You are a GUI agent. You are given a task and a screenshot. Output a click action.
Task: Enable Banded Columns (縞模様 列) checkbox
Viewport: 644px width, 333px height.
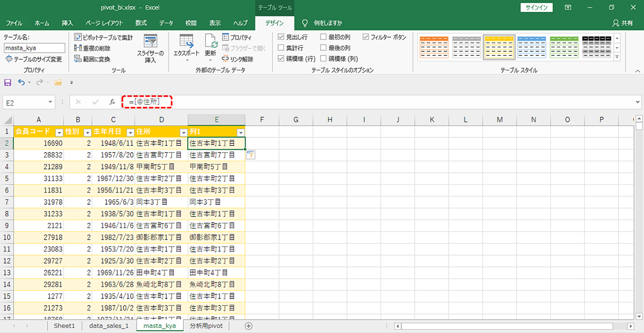point(323,58)
